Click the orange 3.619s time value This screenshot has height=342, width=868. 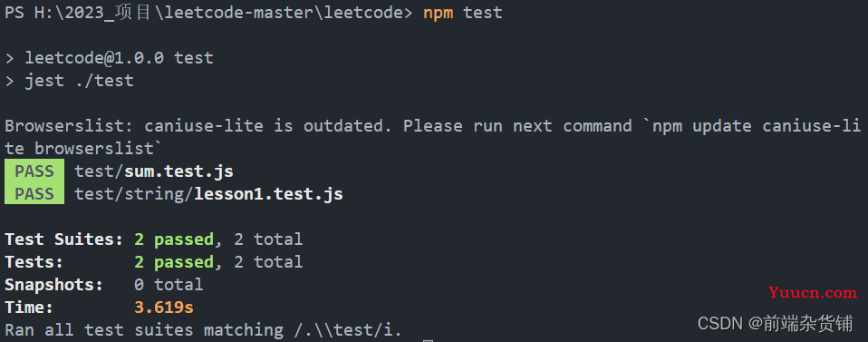[164, 308]
